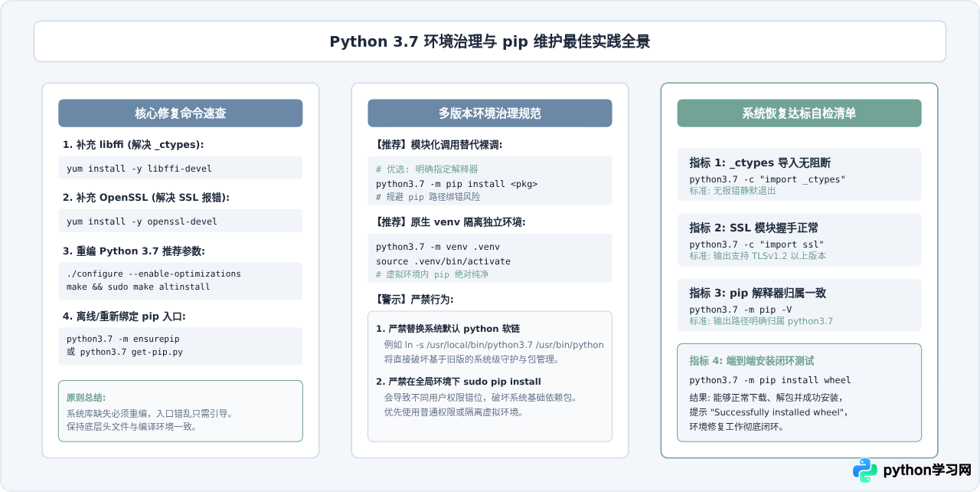Click the heading '3. 重编 Python 3.7 推荐参数:'
This screenshot has height=492, width=980.
(134, 251)
